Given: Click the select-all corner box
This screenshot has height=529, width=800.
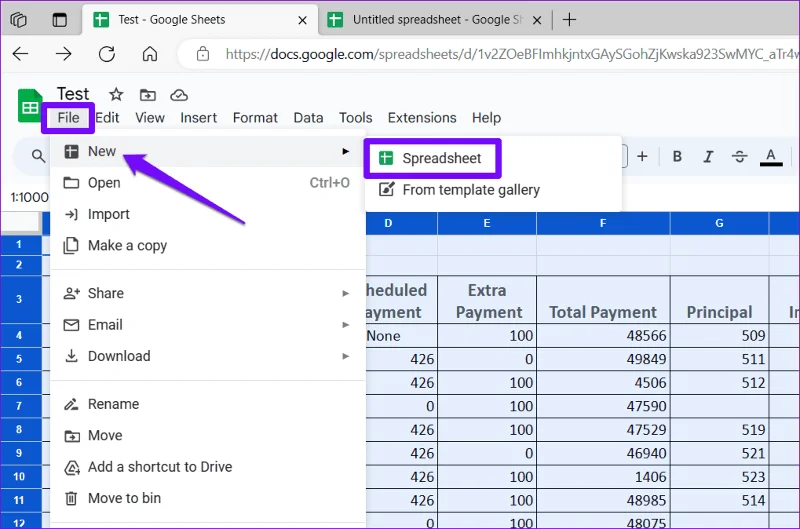Looking at the screenshot, I should click(x=20, y=222).
